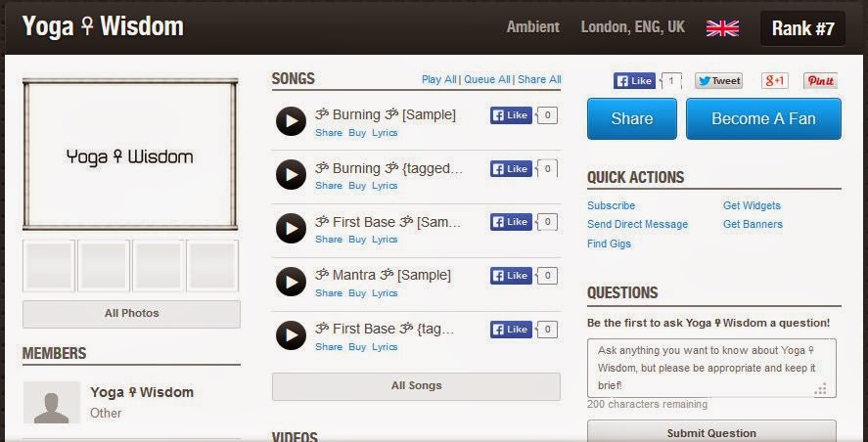The width and height of the screenshot is (868, 442).
Task: Like the artist page on Facebook
Action: (634, 81)
